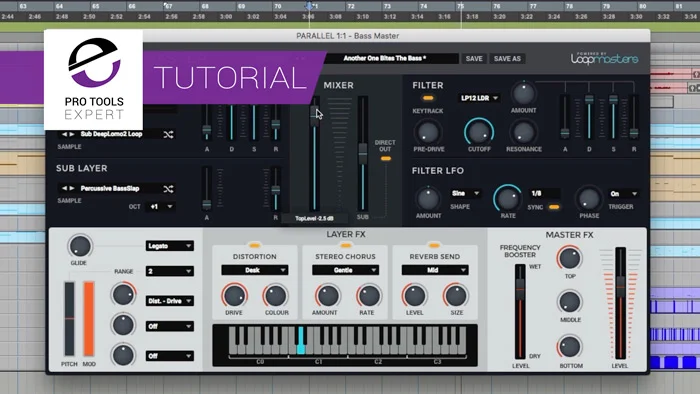The width and height of the screenshot is (700, 394).
Task: Open the pitch RANGE 2 dropdown
Action: point(170,271)
